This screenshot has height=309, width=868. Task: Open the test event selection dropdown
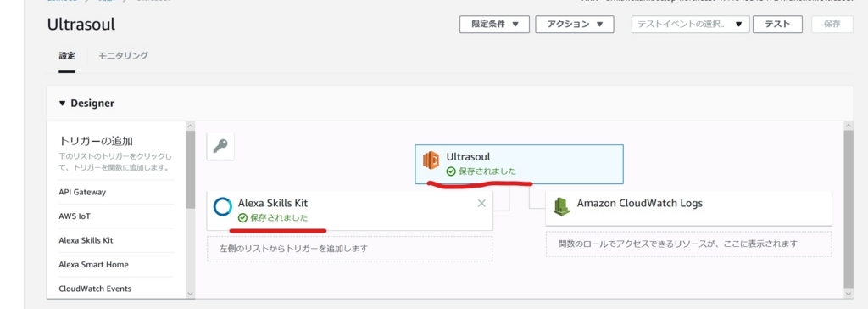690,25
